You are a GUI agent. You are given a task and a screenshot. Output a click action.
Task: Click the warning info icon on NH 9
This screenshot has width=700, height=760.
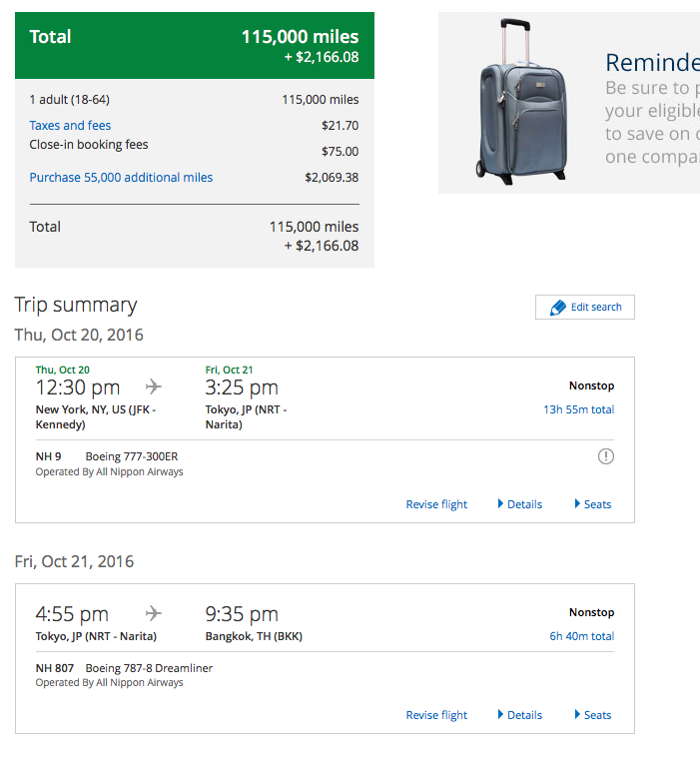tap(605, 456)
